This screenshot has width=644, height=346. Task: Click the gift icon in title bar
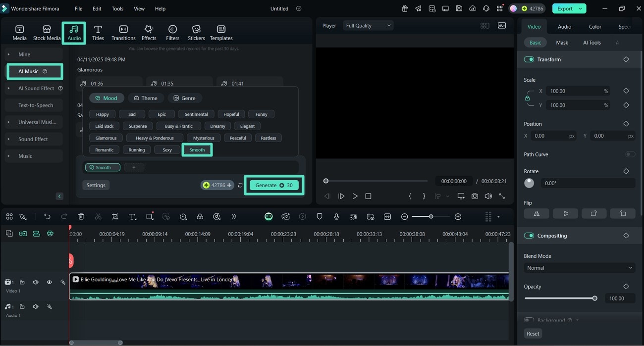[405, 8]
